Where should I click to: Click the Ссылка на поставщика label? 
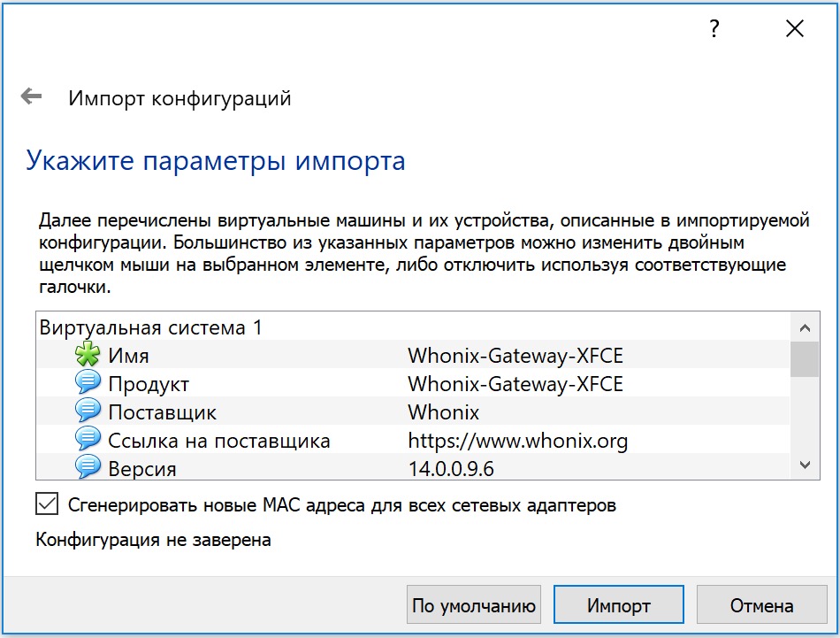click(x=219, y=441)
